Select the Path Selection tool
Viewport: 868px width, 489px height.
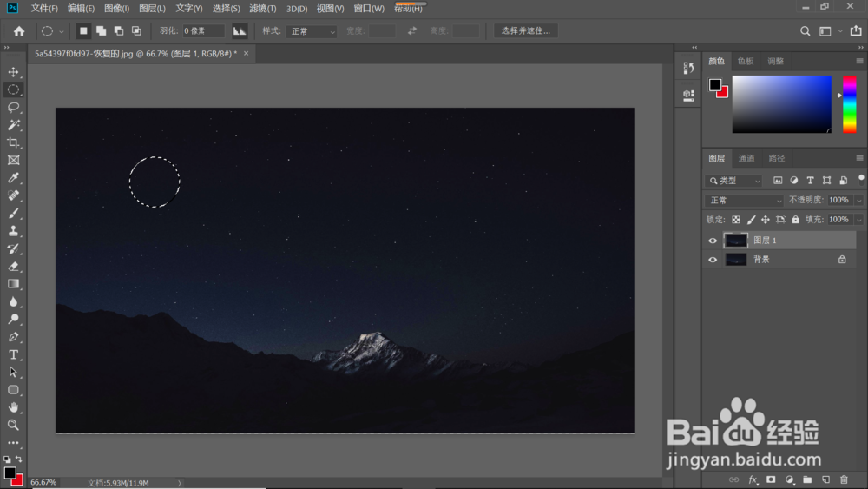[13, 373]
